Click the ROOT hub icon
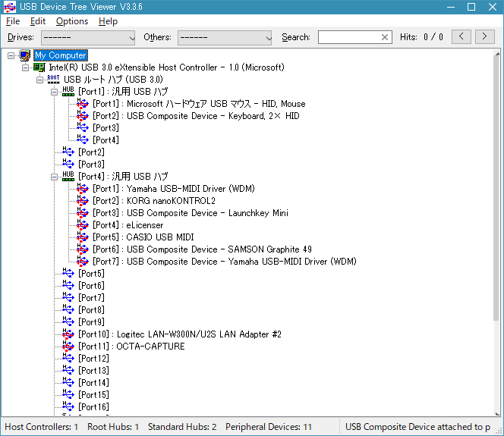This screenshot has width=504, height=436. pos(53,80)
